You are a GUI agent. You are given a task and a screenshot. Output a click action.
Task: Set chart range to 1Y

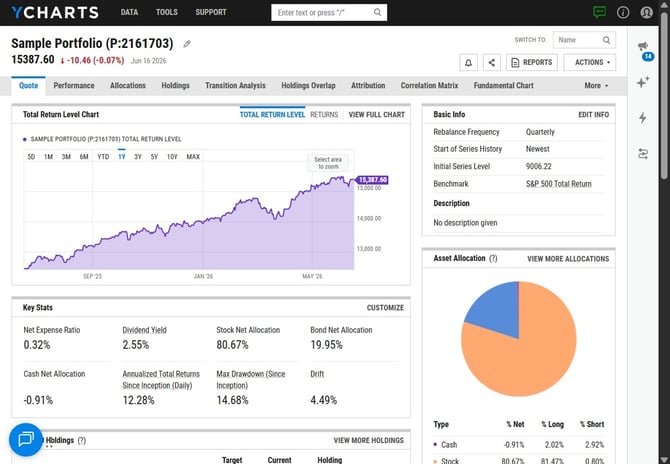click(x=122, y=157)
